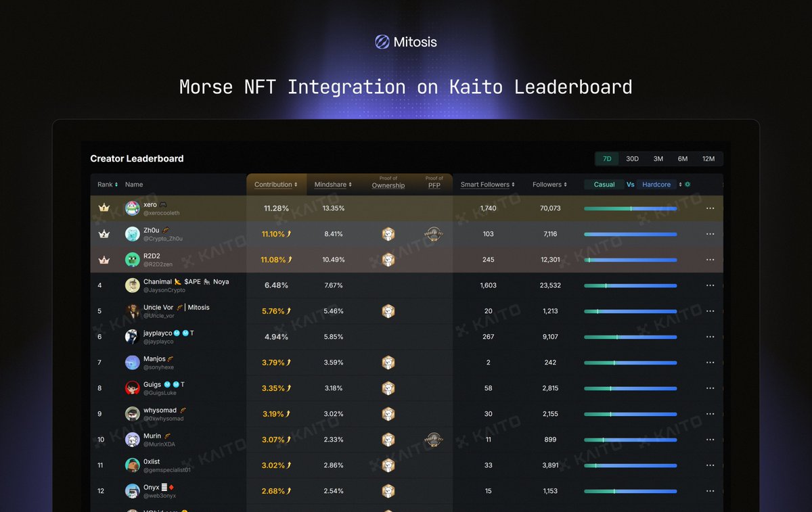Click the Creator Leaderboard heading
Screen dimensions: 812x512
137,159
